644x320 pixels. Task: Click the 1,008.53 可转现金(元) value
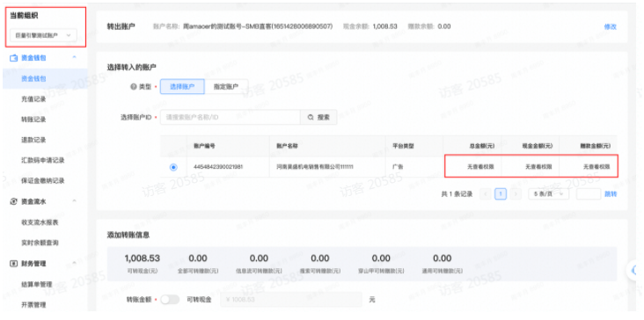[143, 258]
